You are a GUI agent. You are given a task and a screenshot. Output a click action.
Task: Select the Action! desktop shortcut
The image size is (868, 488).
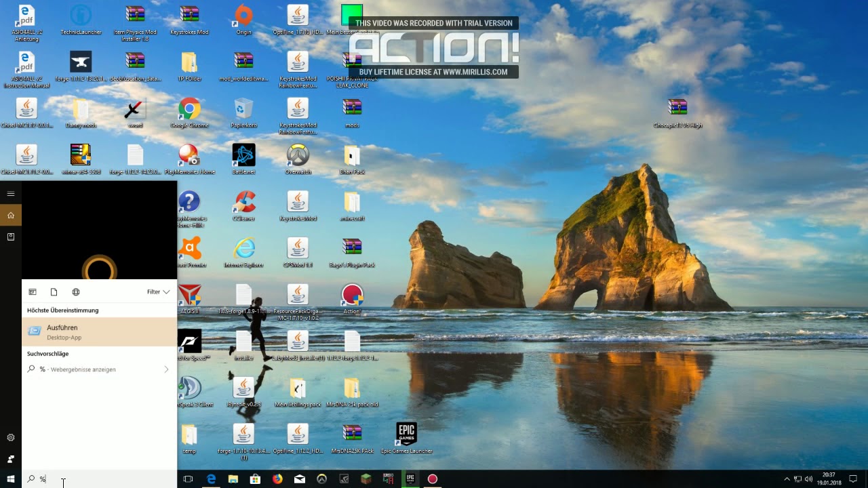coord(352,299)
